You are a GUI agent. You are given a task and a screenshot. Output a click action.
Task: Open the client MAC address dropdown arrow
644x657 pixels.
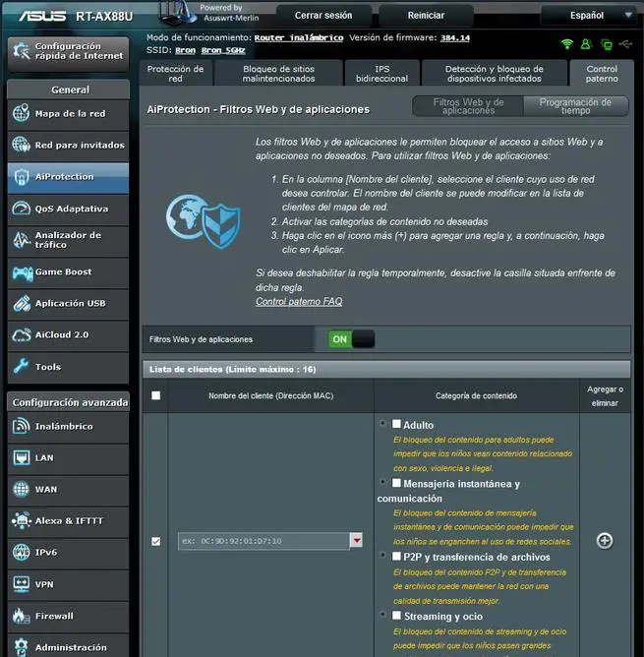pyautogui.click(x=356, y=541)
